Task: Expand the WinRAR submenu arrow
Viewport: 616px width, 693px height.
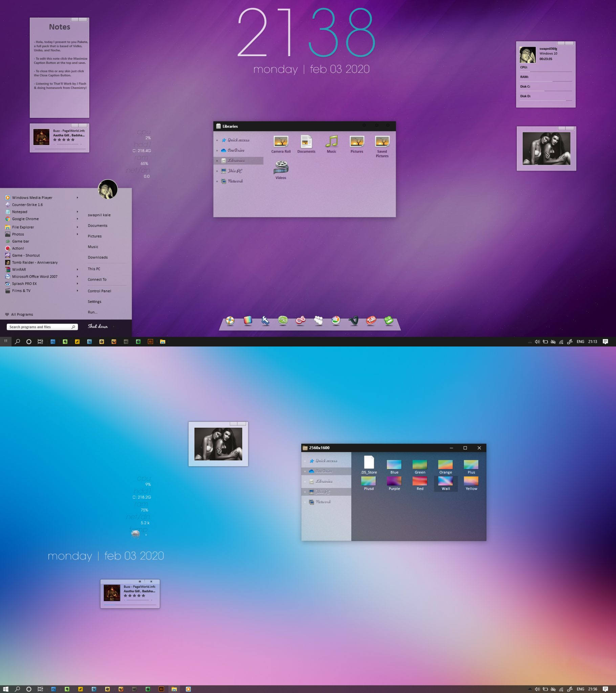Action: 78,269
